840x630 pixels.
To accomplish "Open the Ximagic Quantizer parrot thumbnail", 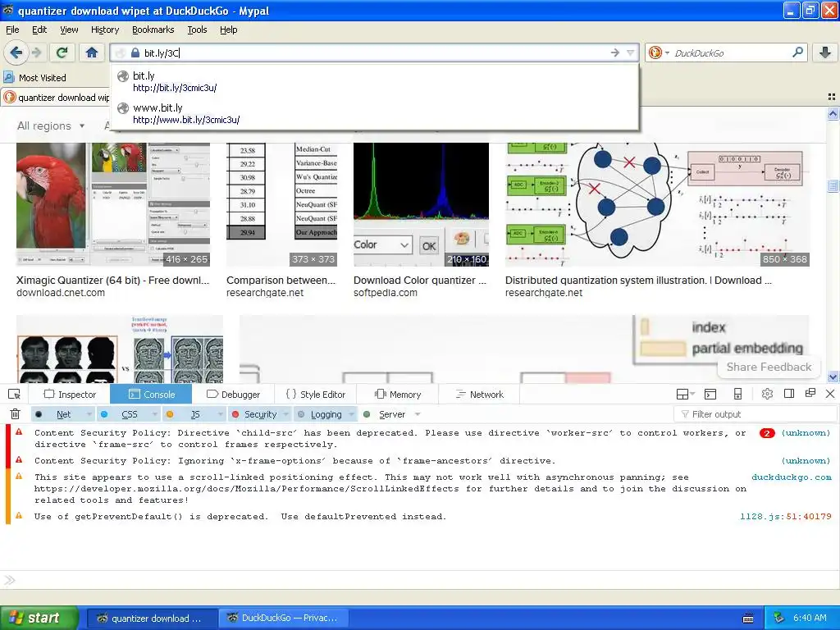I will click(113, 204).
